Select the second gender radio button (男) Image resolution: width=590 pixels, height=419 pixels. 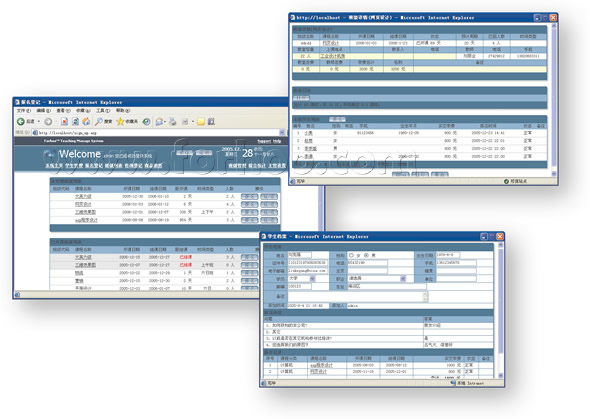coord(366,255)
